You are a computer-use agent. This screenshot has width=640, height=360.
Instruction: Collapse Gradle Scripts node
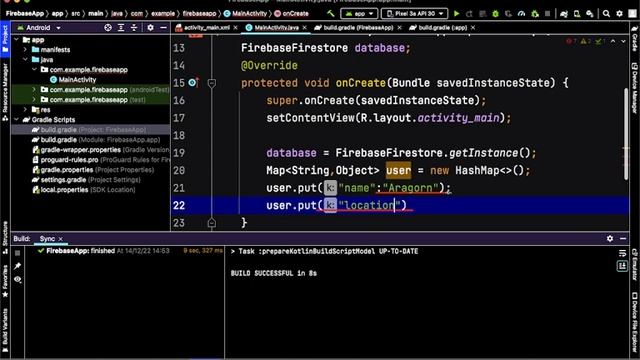[x=17, y=120]
